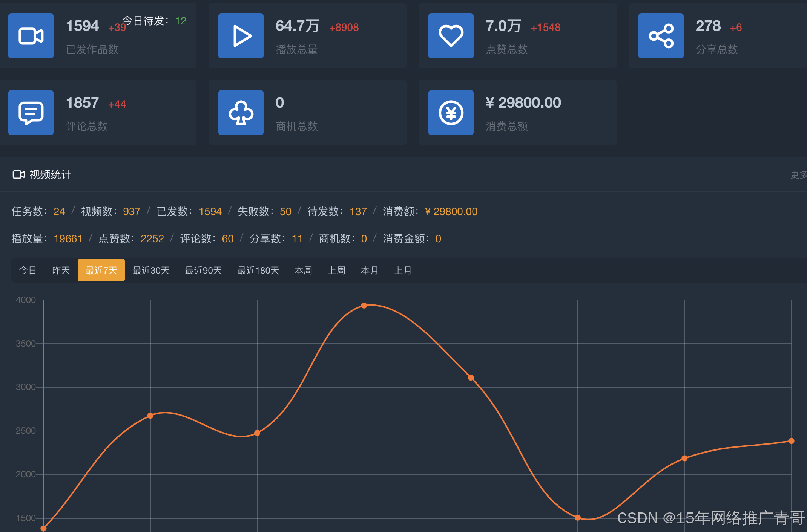
Task: Select the 今日 time range tab
Action: coord(28,270)
